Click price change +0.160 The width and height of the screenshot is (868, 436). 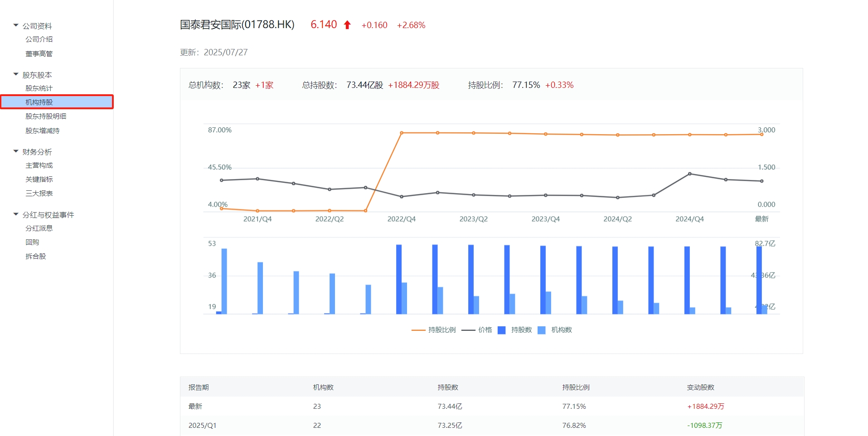(x=374, y=25)
